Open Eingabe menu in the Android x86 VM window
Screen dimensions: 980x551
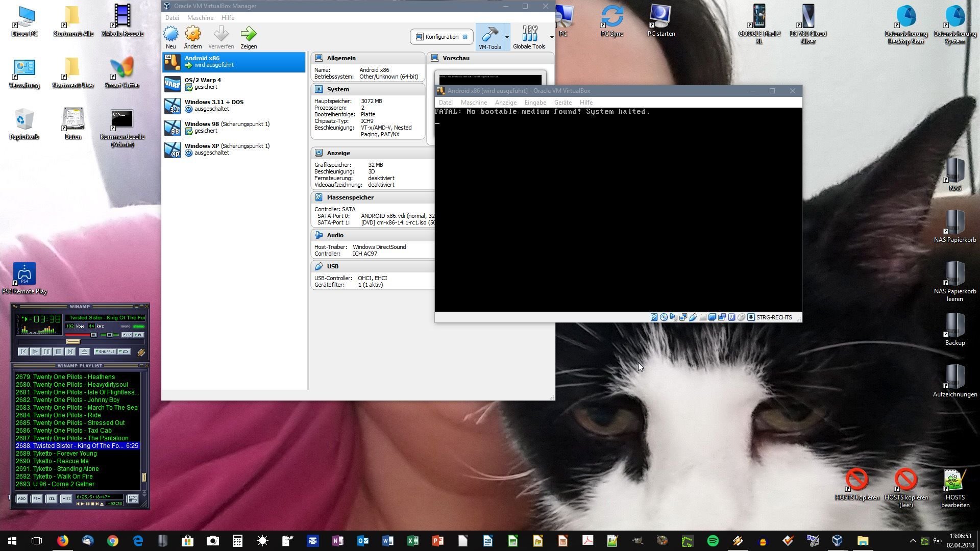[535, 103]
